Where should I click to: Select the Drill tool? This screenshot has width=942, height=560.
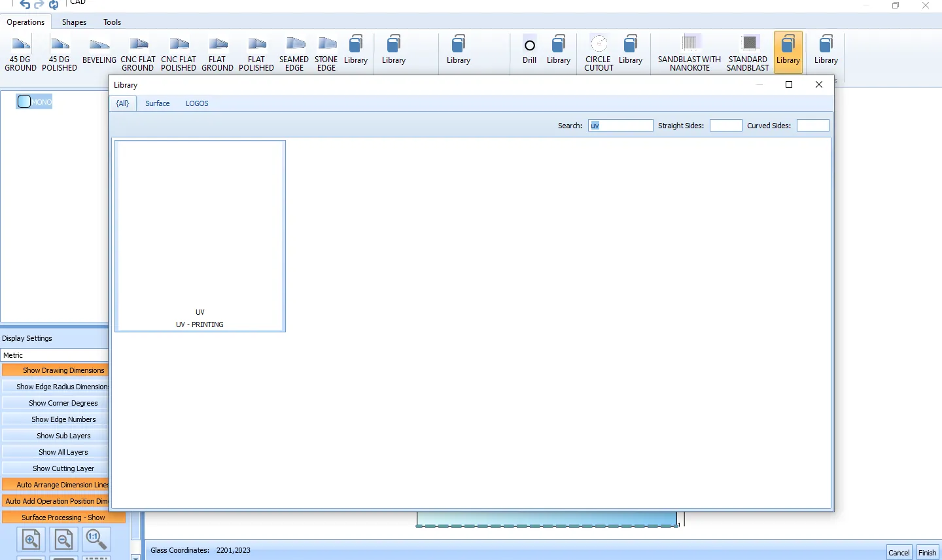pos(530,50)
